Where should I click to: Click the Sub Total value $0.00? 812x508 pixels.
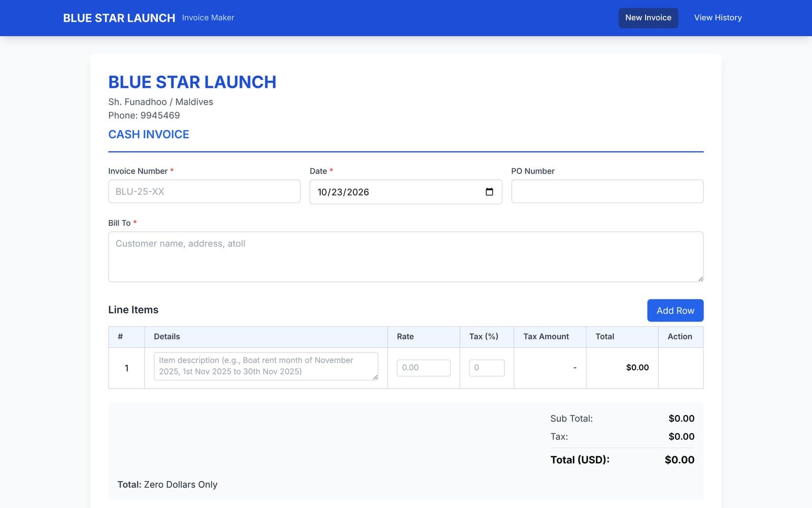[681, 419]
